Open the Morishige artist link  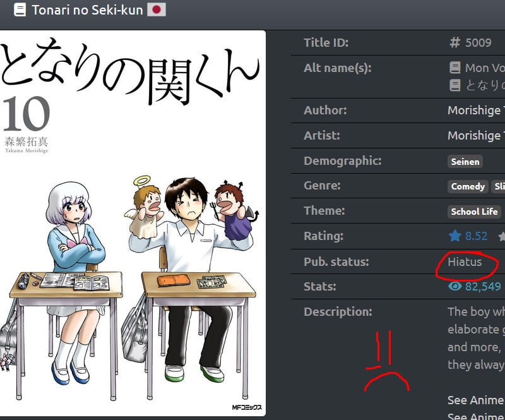tap(476, 135)
